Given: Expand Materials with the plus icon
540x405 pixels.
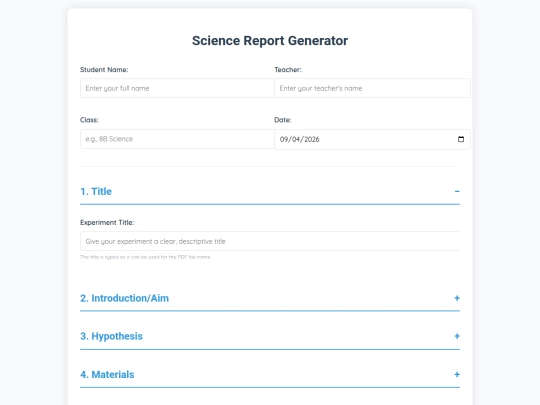Looking at the screenshot, I should pos(457,374).
